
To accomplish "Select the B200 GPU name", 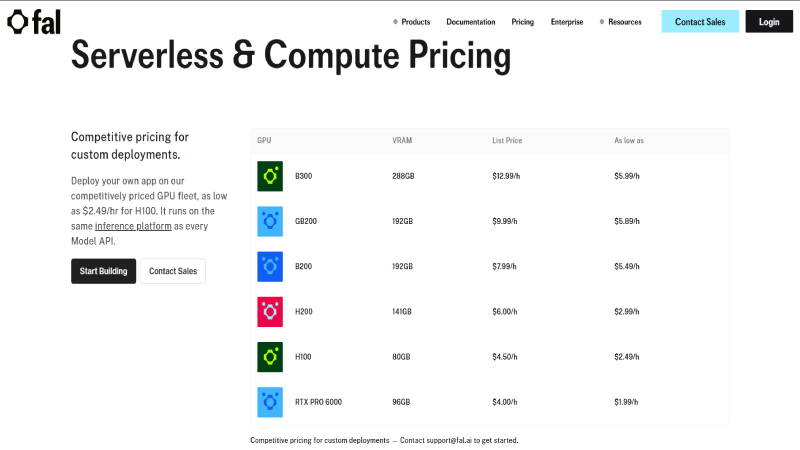I will [304, 266].
